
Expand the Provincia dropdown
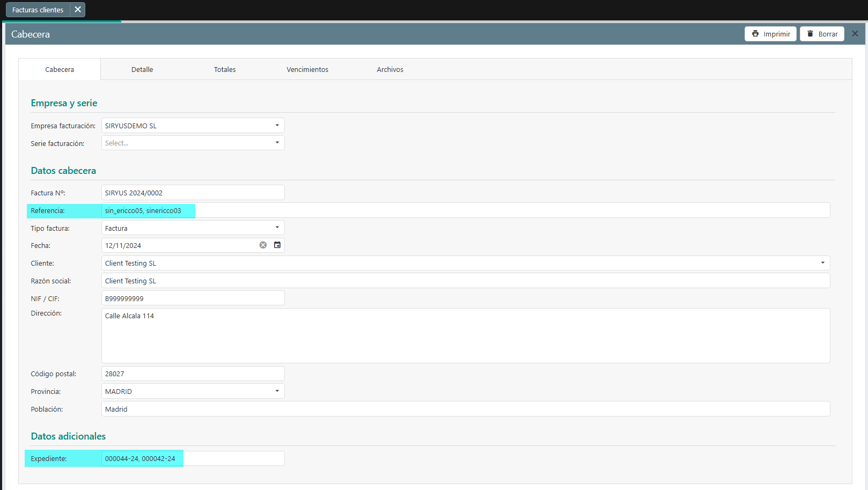point(277,391)
